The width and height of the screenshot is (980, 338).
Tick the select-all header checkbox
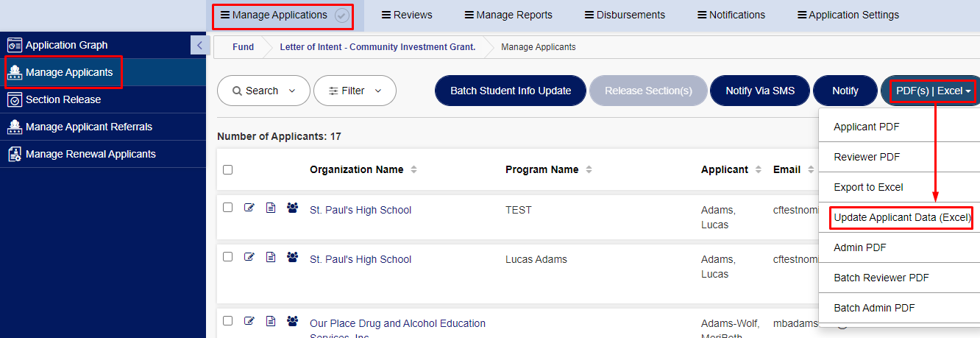228,169
